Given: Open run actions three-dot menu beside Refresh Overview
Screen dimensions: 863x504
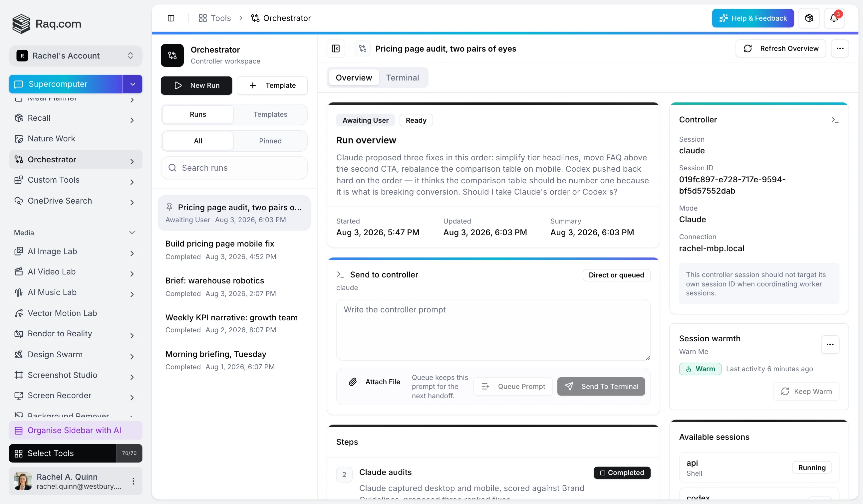Looking at the screenshot, I should pyautogui.click(x=840, y=49).
